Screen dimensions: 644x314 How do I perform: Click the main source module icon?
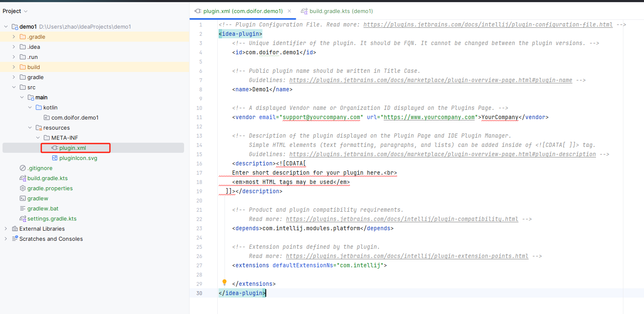click(31, 97)
